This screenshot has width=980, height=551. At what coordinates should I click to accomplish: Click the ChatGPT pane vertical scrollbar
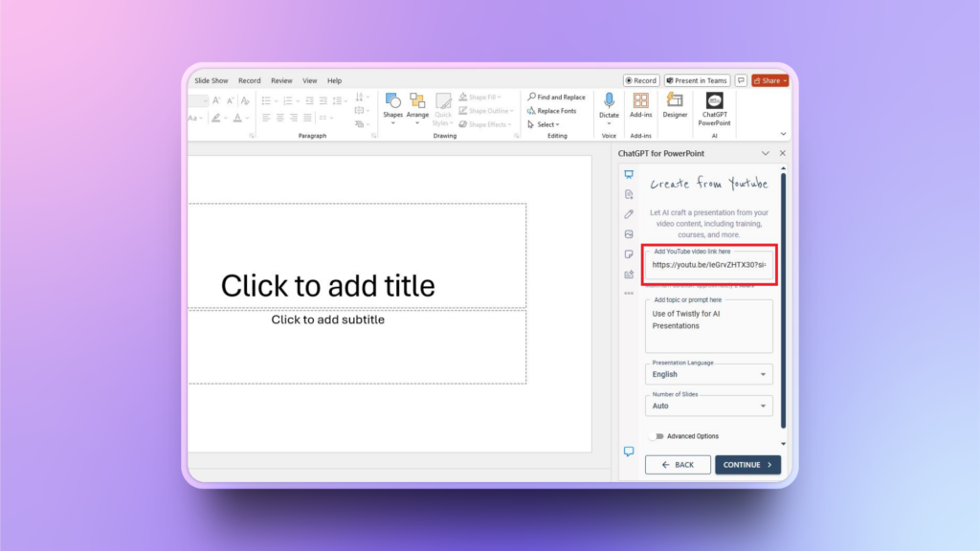[783, 300]
